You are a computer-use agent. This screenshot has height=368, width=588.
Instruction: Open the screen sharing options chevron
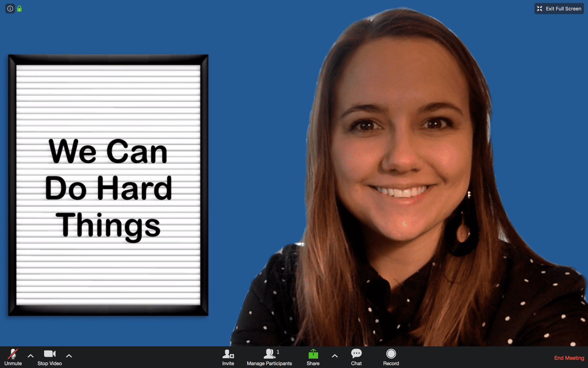pos(335,356)
